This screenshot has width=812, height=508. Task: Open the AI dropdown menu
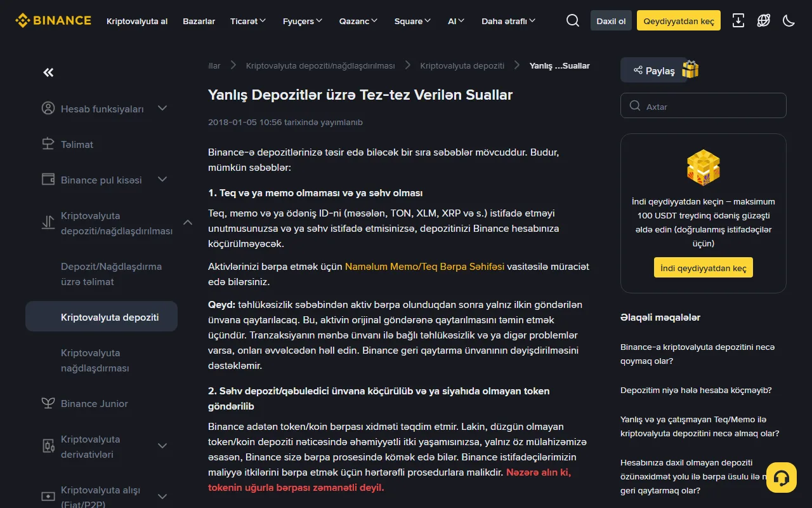click(456, 21)
